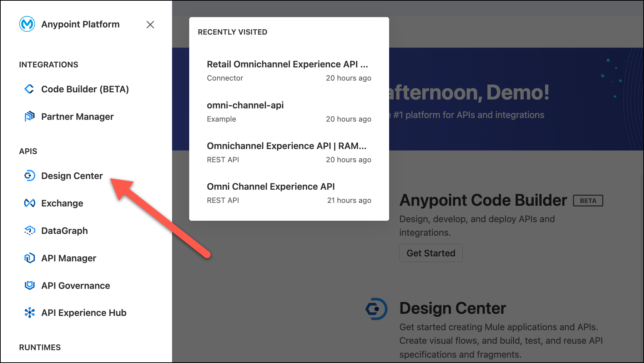
Task: Open recently visited Retail Omnichannel Experience API
Action: click(x=287, y=65)
